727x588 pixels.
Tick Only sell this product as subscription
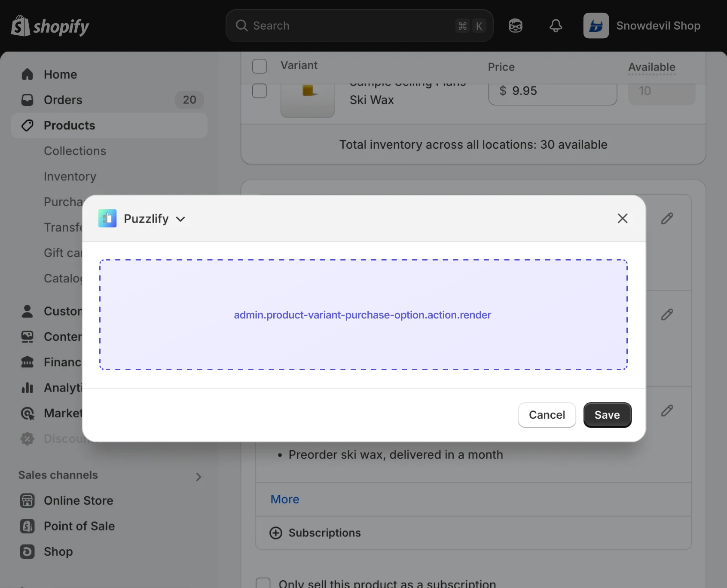click(x=263, y=583)
